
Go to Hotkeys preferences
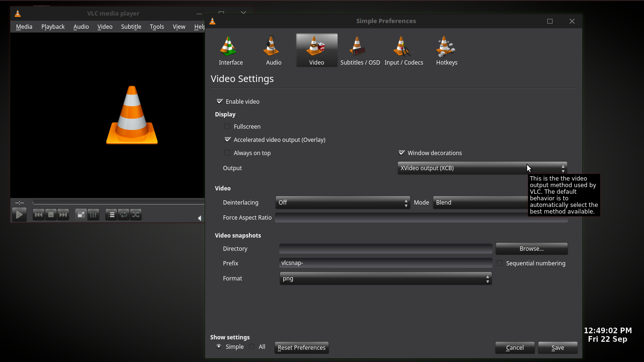(446, 50)
